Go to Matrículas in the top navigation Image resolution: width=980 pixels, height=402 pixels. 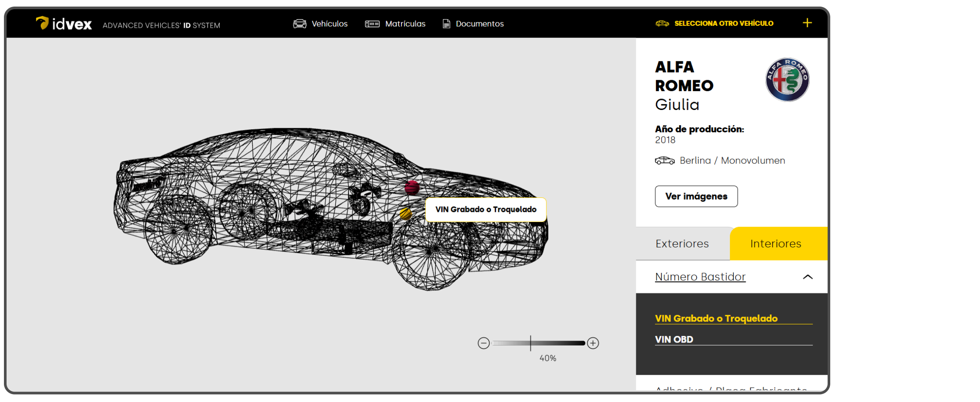(x=395, y=24)
